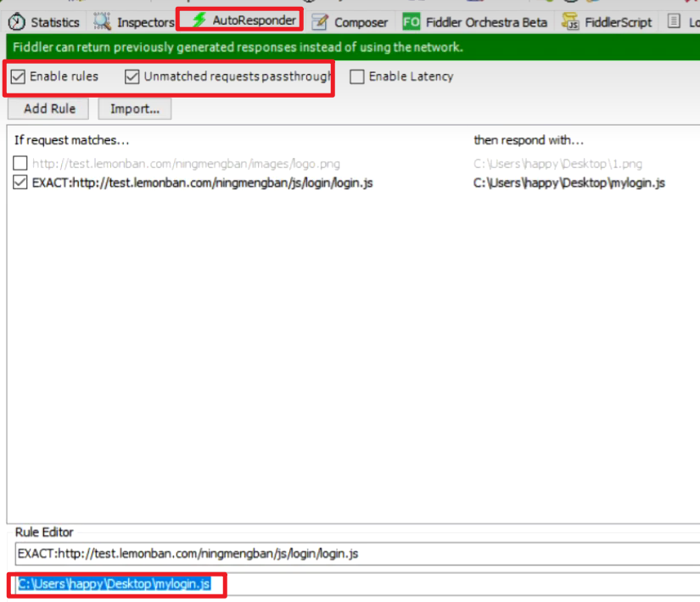Click the green FO Orchestra icon

(x=412, y=21)
